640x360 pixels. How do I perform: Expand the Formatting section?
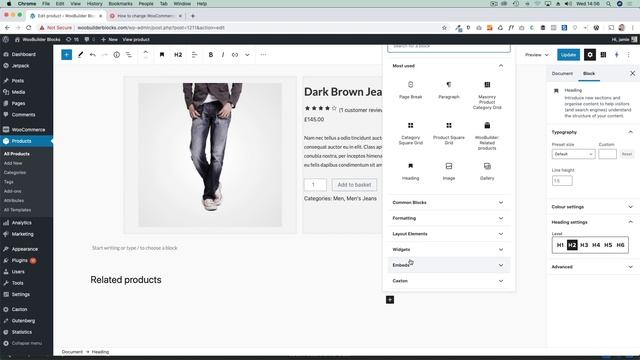click(x=449, y=218)
